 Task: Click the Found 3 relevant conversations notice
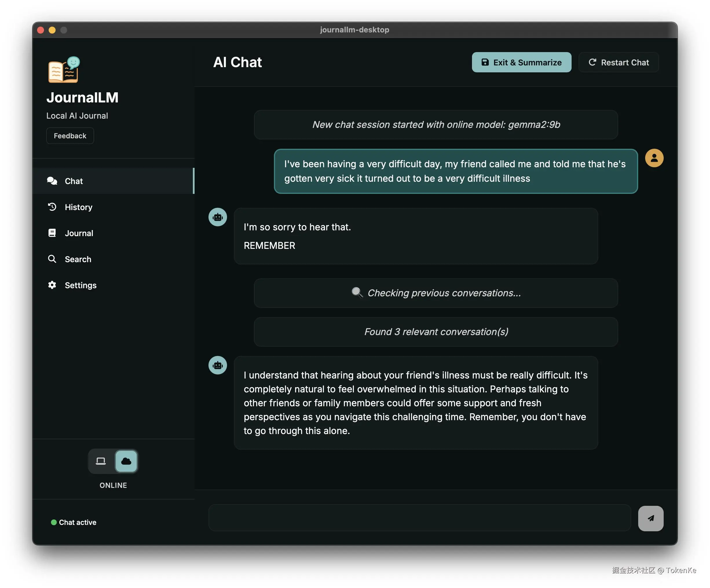click(436, 332)
